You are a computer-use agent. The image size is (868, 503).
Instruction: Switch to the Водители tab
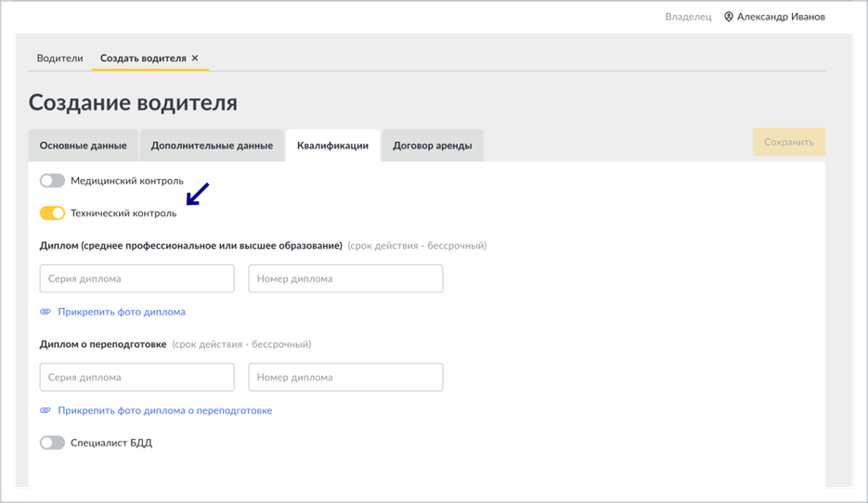[x=59, y=58]
